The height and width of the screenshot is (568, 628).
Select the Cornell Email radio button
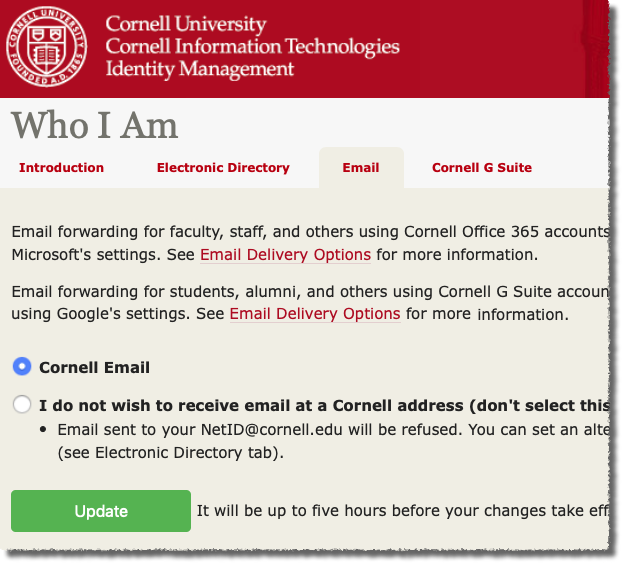click(x=22, y=367)
